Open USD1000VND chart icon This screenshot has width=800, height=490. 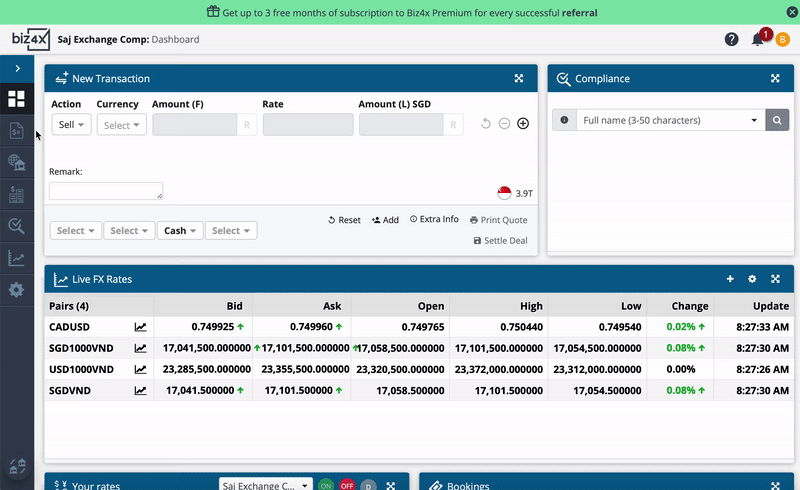140,370
